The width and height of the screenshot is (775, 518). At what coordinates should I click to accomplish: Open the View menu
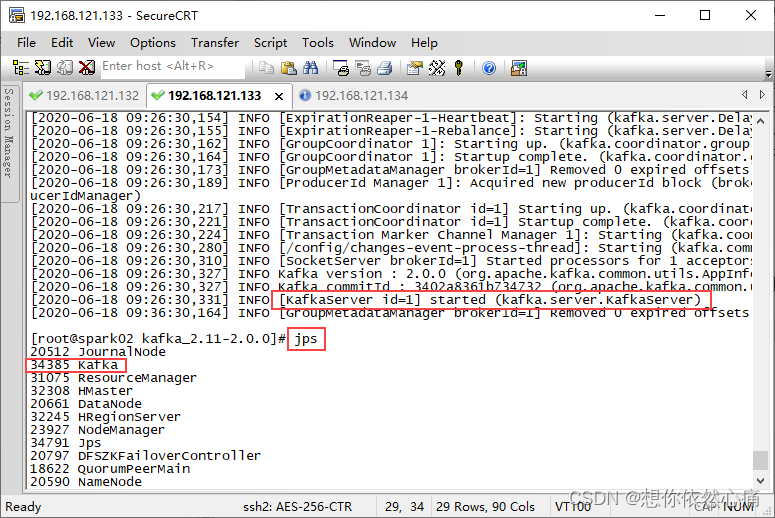pos(101,43)
